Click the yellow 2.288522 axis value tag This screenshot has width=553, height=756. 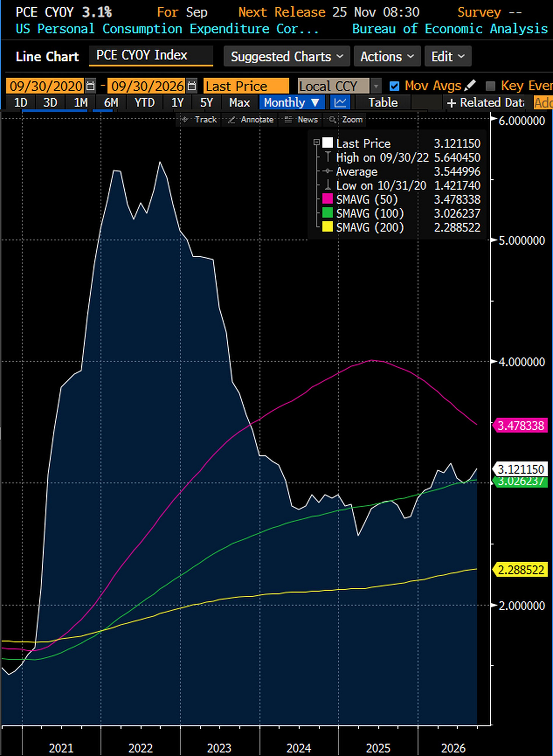520,570
